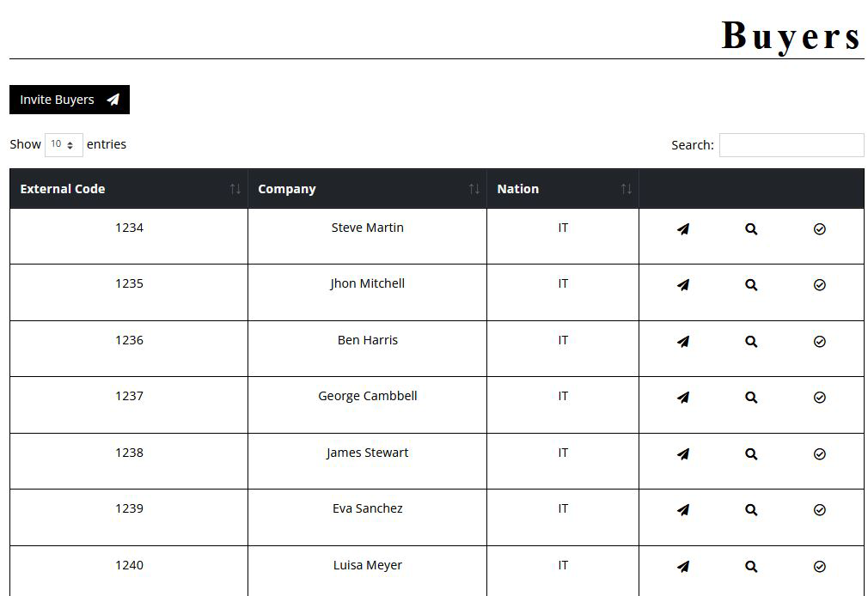
Task: View details magnifier for George Cambbell
Action: click(x=751, y=398)
